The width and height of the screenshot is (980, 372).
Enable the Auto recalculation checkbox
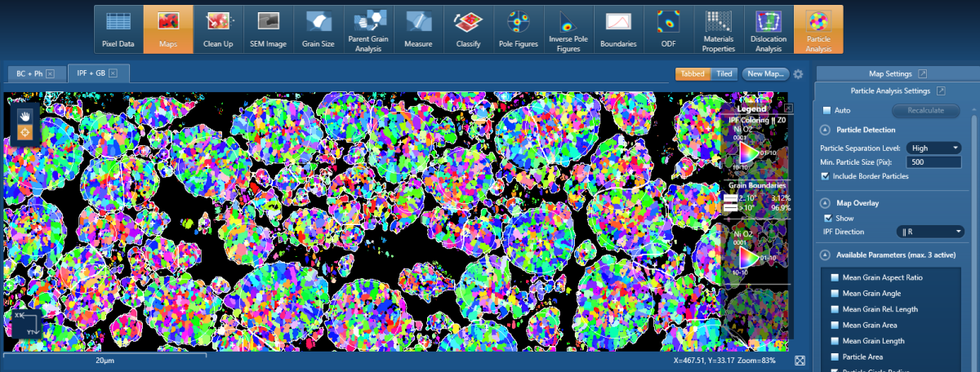(826, 110)
